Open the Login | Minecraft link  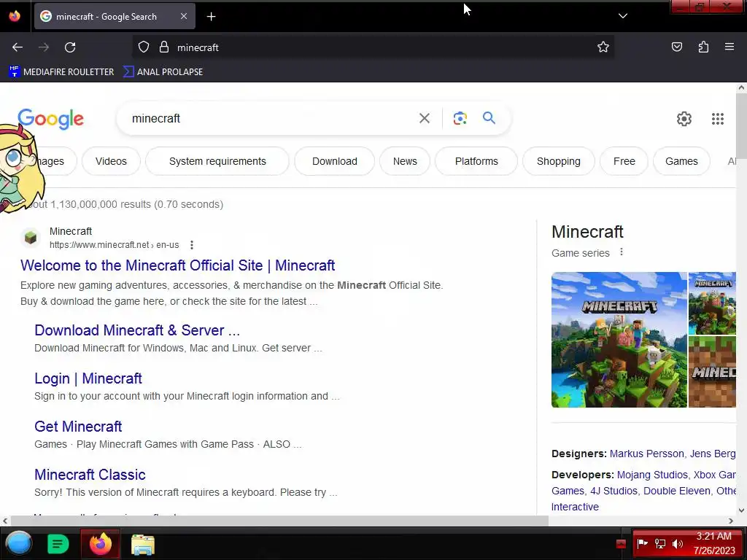pyautogui.click(x=88, y=378)
